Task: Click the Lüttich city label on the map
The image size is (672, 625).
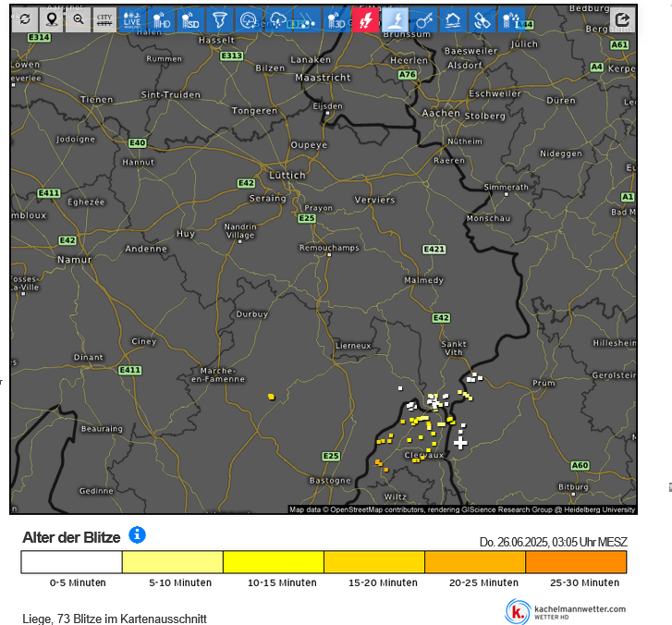Action: [x=286, y=175]
